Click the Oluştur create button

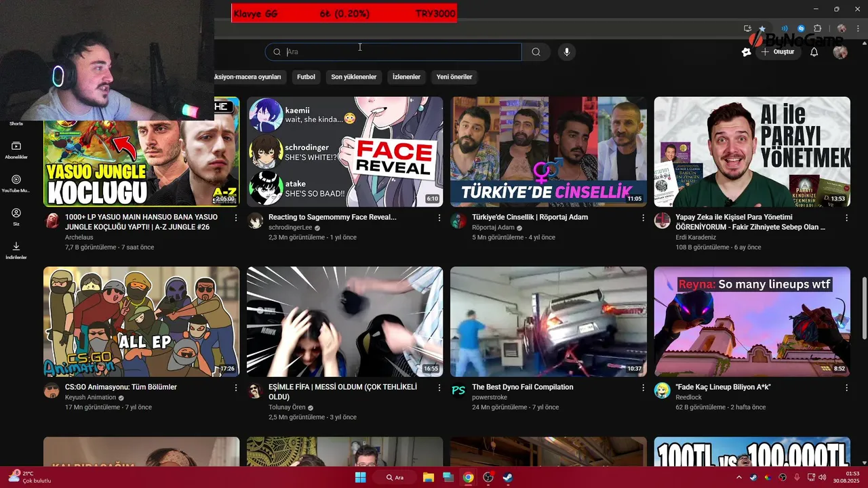[x=778, y=52]
